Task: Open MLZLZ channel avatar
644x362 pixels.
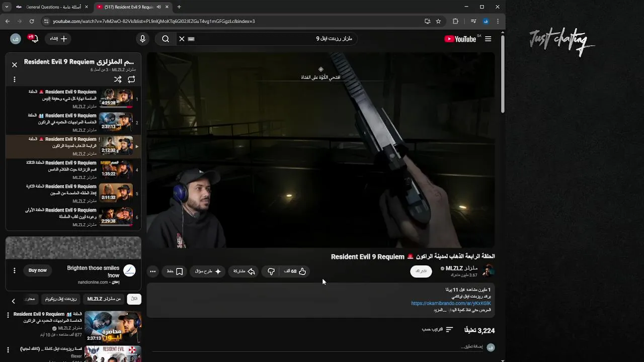Action: point(488,271)
